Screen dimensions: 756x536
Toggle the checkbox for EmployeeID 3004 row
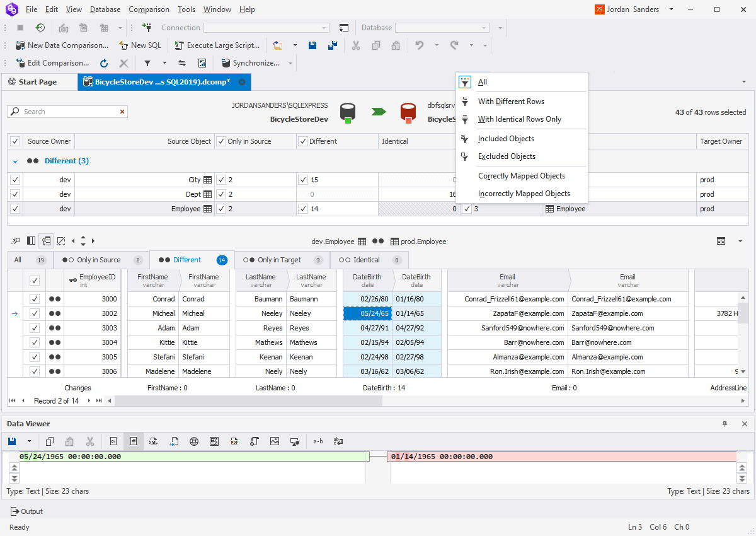pyautogui.click(x=35, y=342)
